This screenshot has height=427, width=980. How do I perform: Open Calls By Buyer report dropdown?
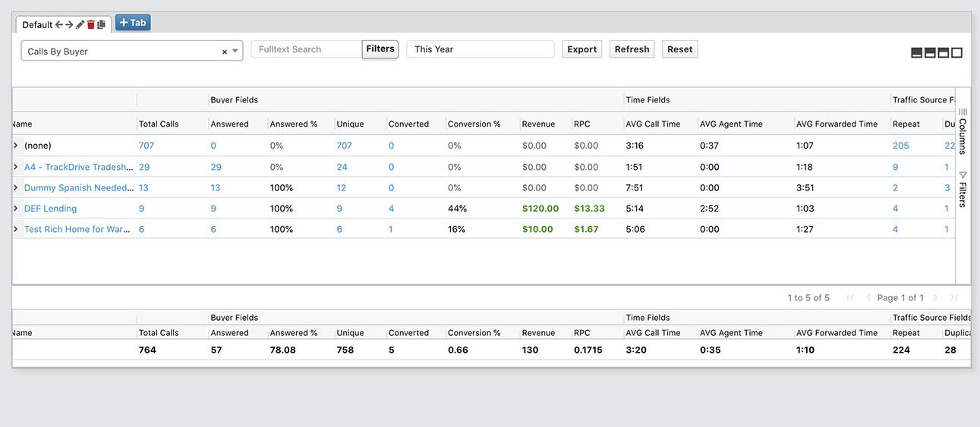point(132,51)
